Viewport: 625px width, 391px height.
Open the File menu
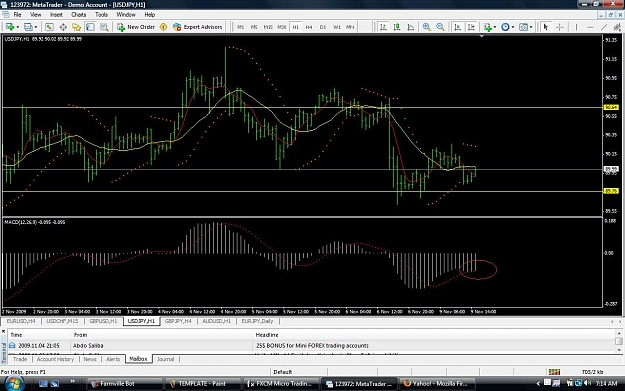18,15
